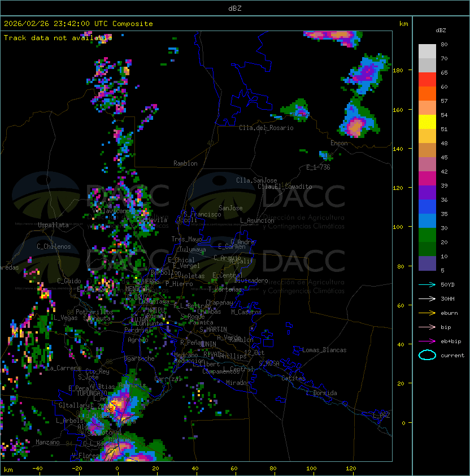Click the timestamp '2026/02/26 23:42:00 UTC Composite'
Viewport: 470px width, 476px height.
coord(79,24)
